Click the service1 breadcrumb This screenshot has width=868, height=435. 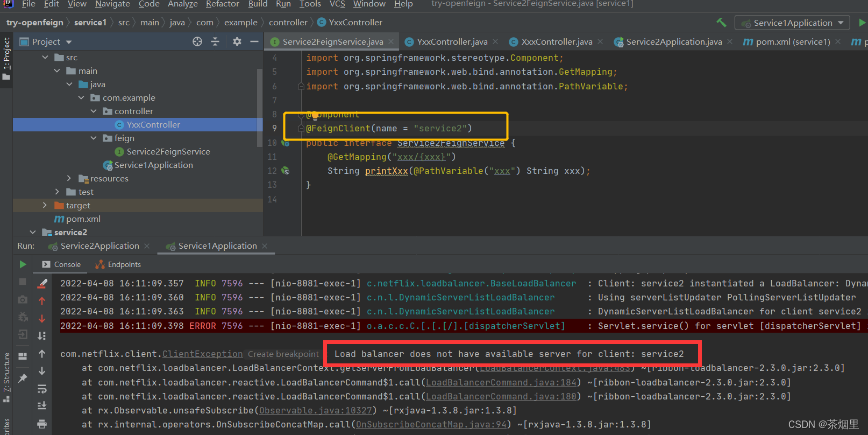(x=90, y=23)
